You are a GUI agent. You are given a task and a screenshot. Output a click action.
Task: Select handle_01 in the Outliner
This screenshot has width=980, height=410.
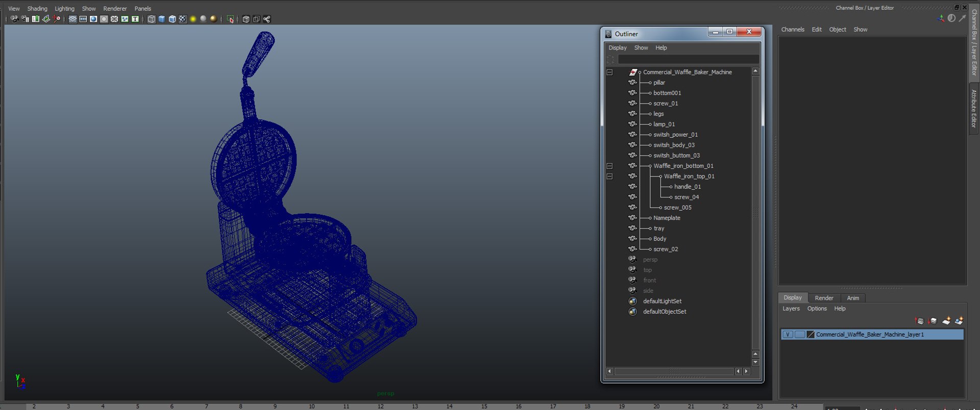(x=688, y=187)
